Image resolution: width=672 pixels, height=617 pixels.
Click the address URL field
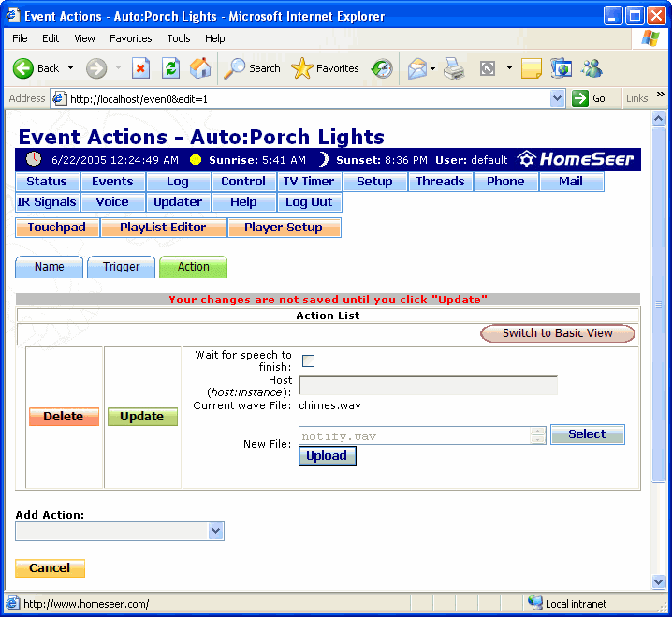tap(309, 99)
